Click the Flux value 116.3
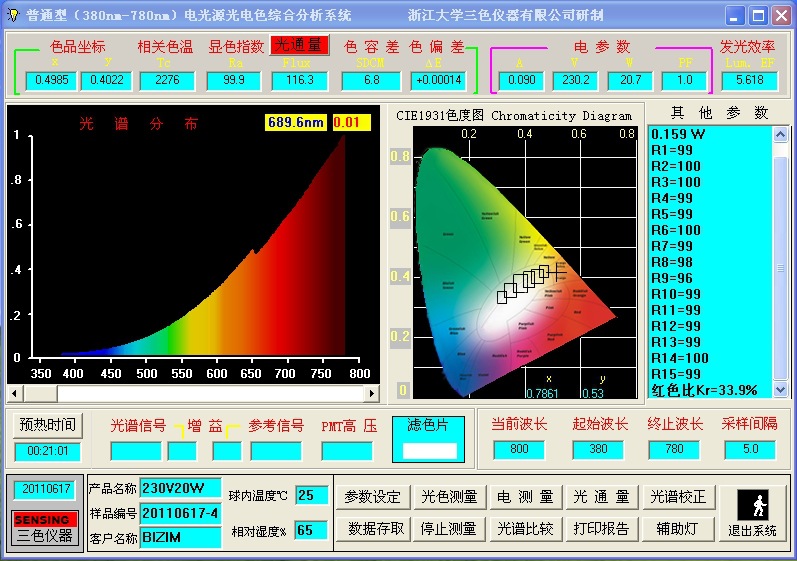797x561 pixels. pyautogui.click(x=300, y=80)
